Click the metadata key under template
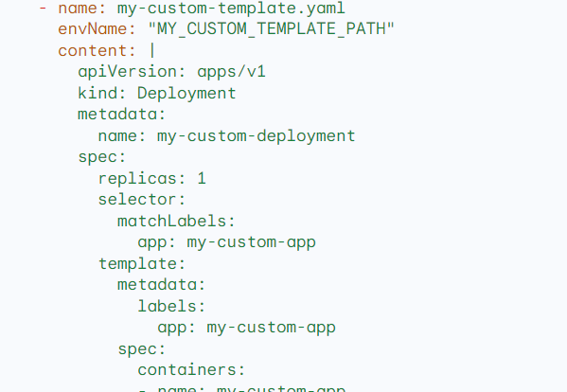 point(161,285)
